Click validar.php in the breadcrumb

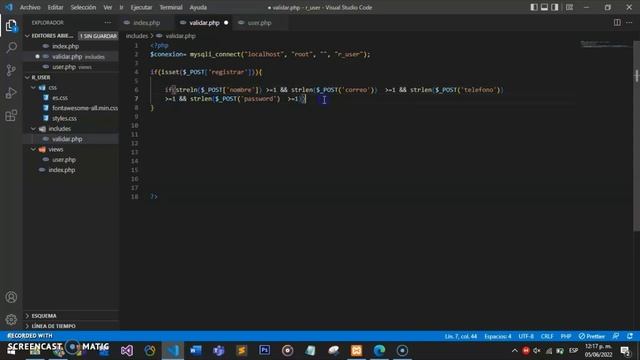(180, 36)
